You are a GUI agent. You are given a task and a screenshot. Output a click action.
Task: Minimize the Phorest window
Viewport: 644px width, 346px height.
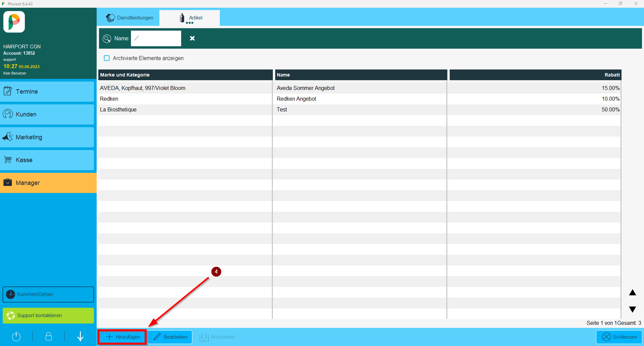coord(605,4)
